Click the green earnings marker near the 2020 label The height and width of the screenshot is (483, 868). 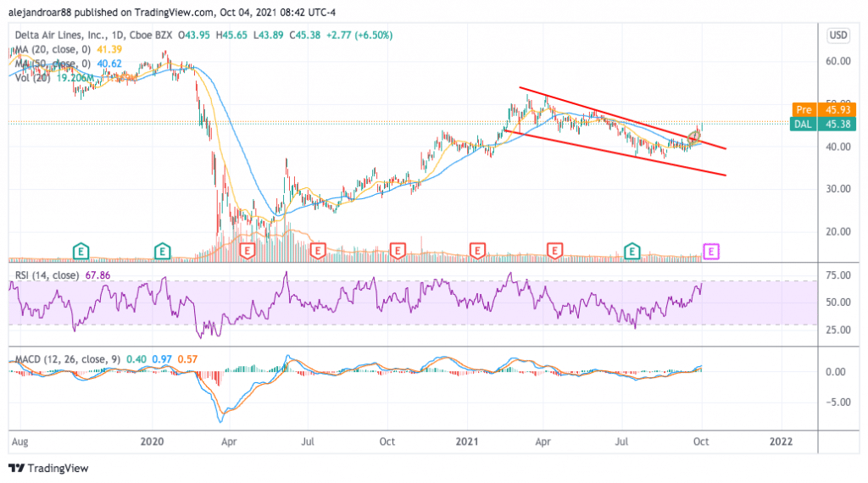pos(162,252)
